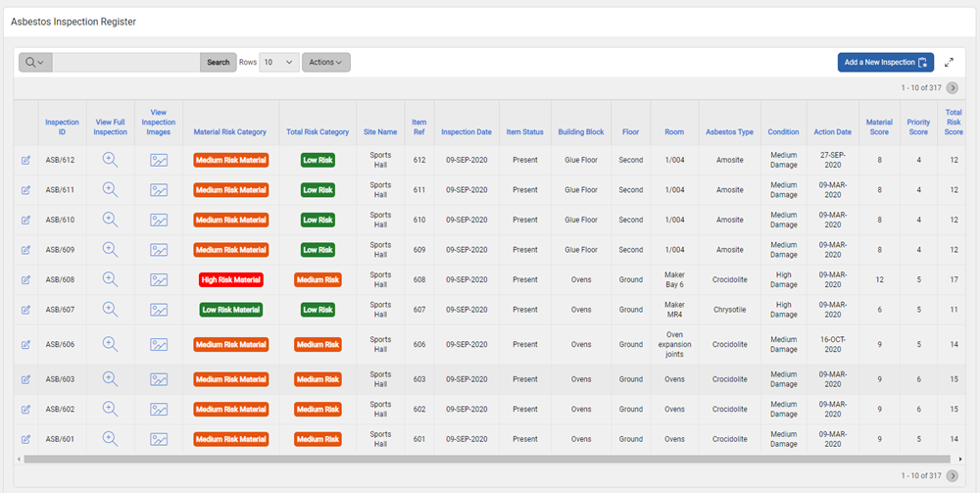View full inspection for ASB/602

coord(111,410)
